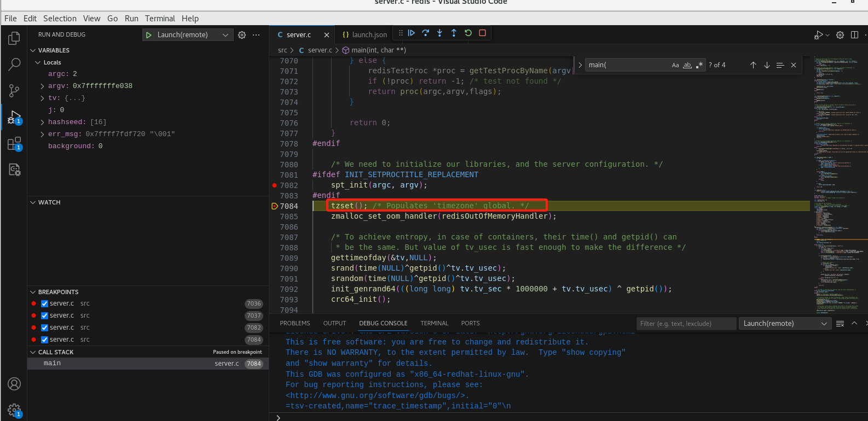This screenshot has height=421, width=868.
Task: Open Remote Explorer icon in activity bar
Action: [x=14, y=170]
